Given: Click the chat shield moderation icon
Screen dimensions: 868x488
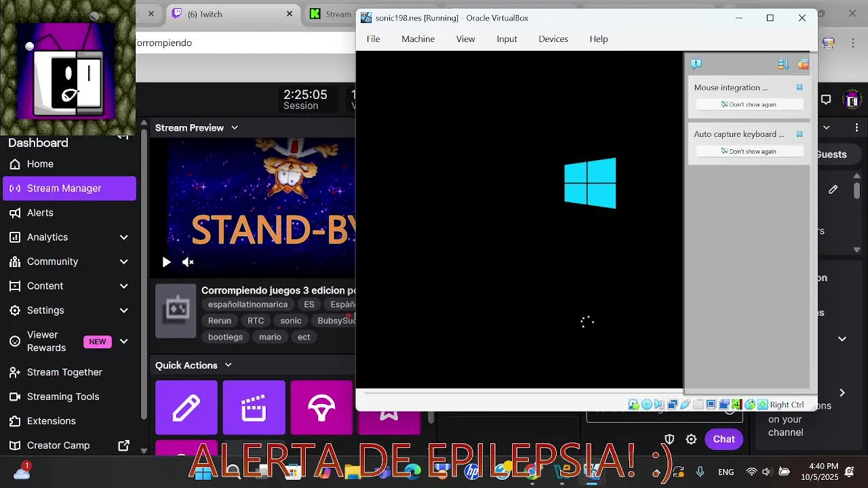Looking at the screenshot, I should pos(669,439).
